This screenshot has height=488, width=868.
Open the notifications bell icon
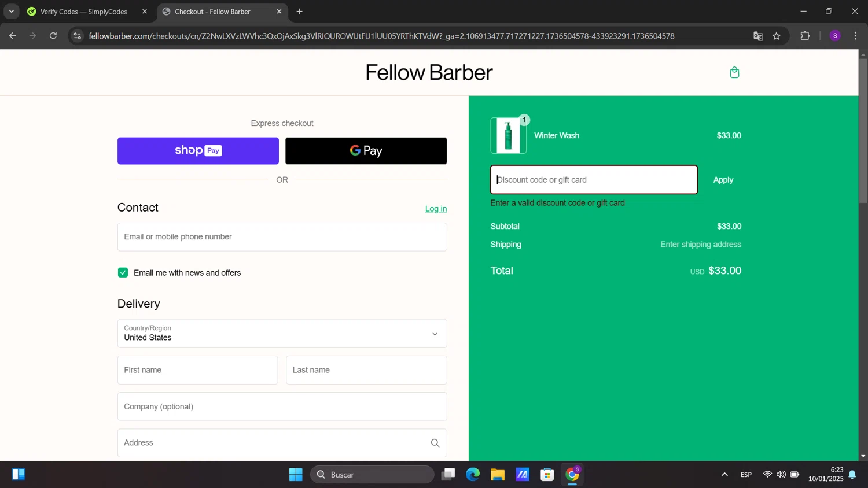(852, 475)
